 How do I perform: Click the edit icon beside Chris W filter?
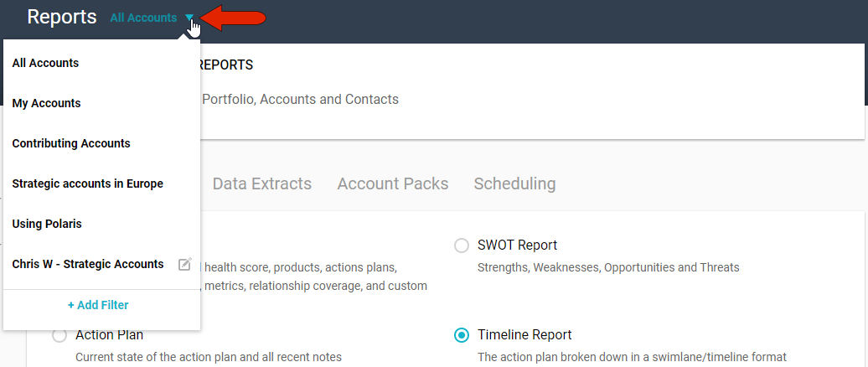[x=185, y=264]
